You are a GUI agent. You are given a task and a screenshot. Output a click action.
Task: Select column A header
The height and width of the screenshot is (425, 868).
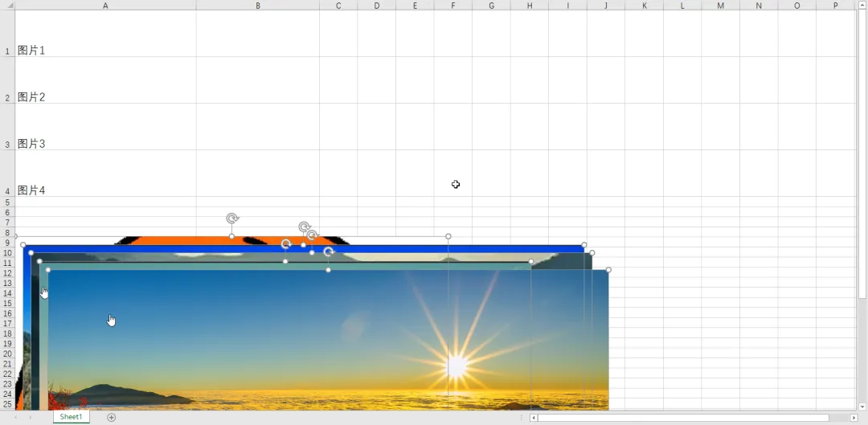(x=105, y=5)
